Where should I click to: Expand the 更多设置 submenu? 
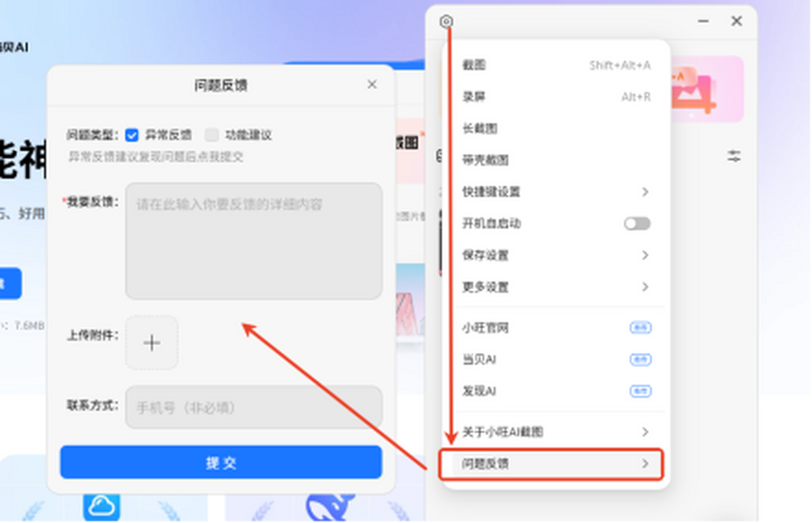pos(556,288)
